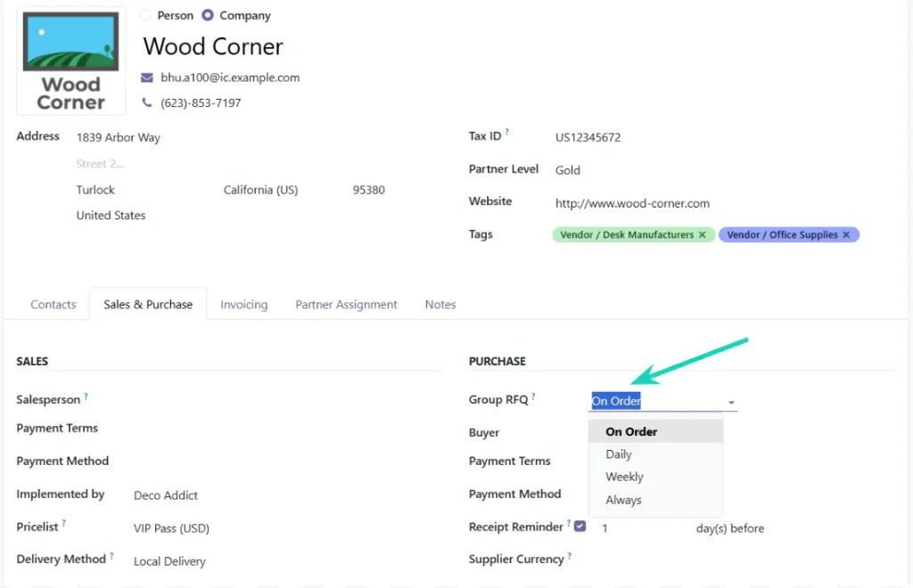Click the Supplier Currency help question mark

click(x=572, y=554)
